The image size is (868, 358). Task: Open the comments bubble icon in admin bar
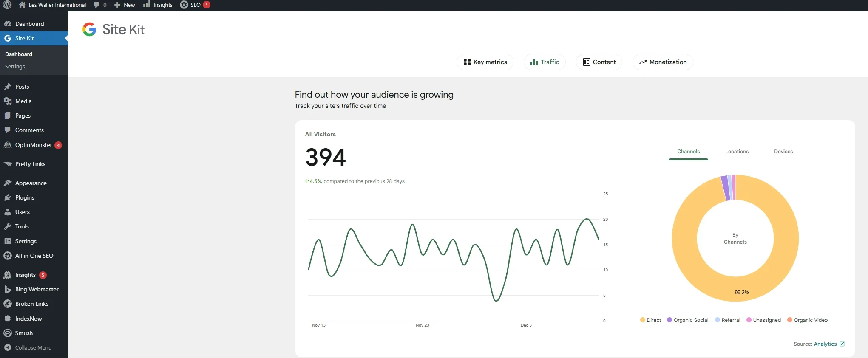pyautogui.click(x=96, y=5)
